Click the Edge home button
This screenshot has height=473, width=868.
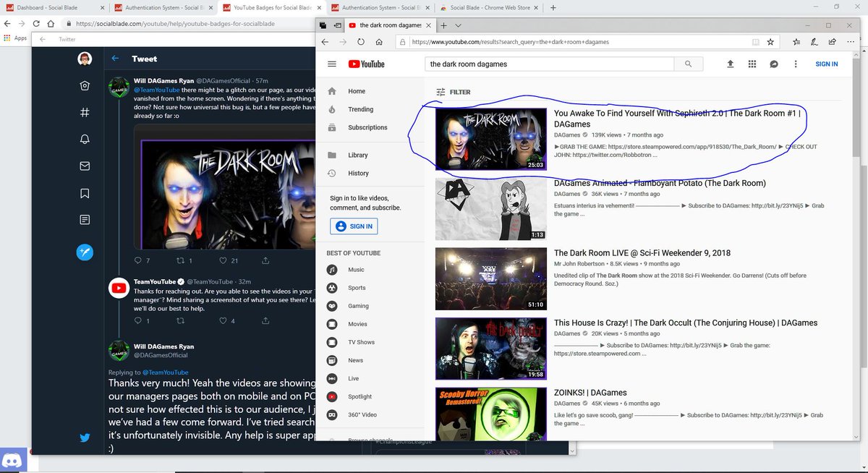point(379,42)
